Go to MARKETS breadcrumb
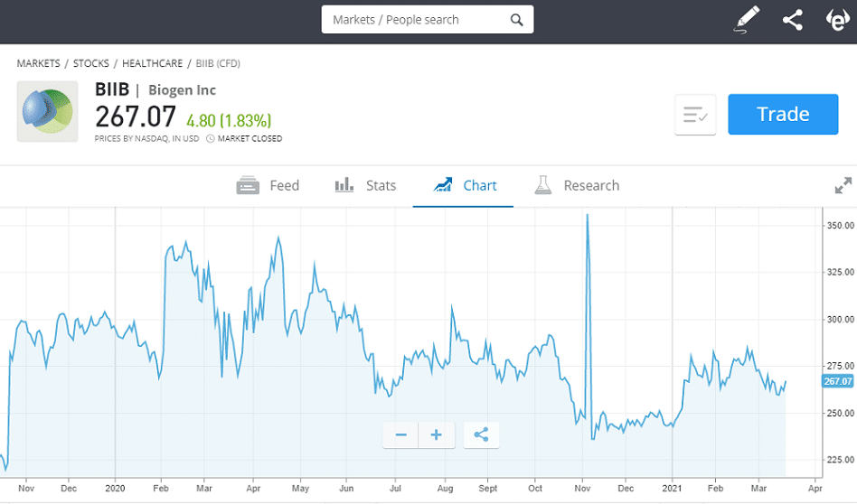857x504 pixels. coord(38,63)
